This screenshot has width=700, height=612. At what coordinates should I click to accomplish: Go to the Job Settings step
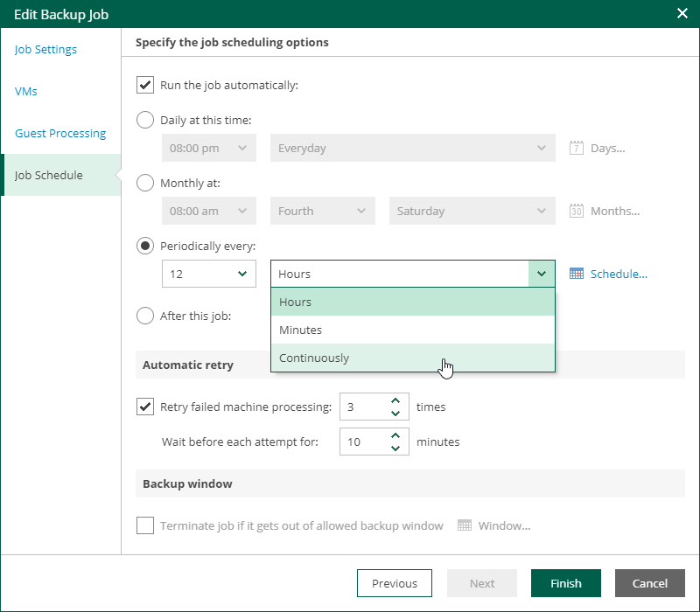point(45,49)
